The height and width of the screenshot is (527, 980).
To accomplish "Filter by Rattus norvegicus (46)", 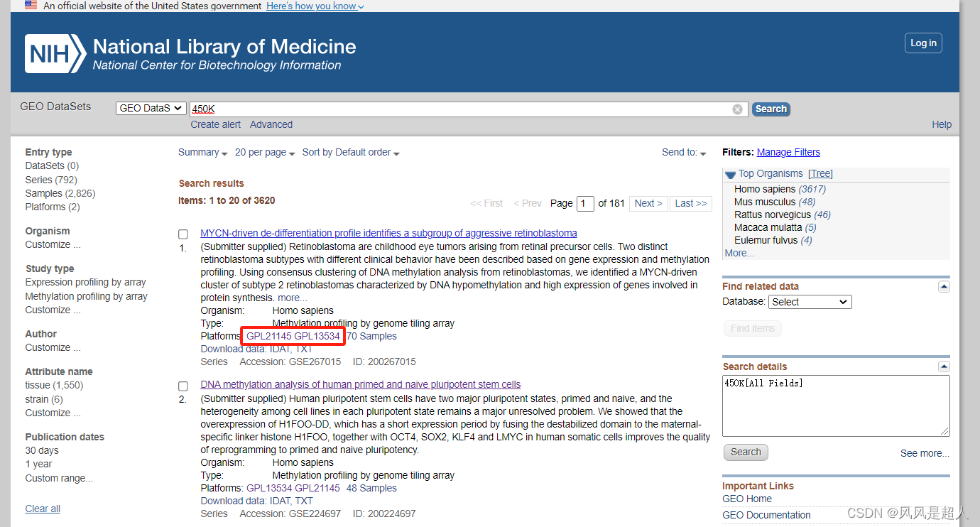I will pos(783,214).
